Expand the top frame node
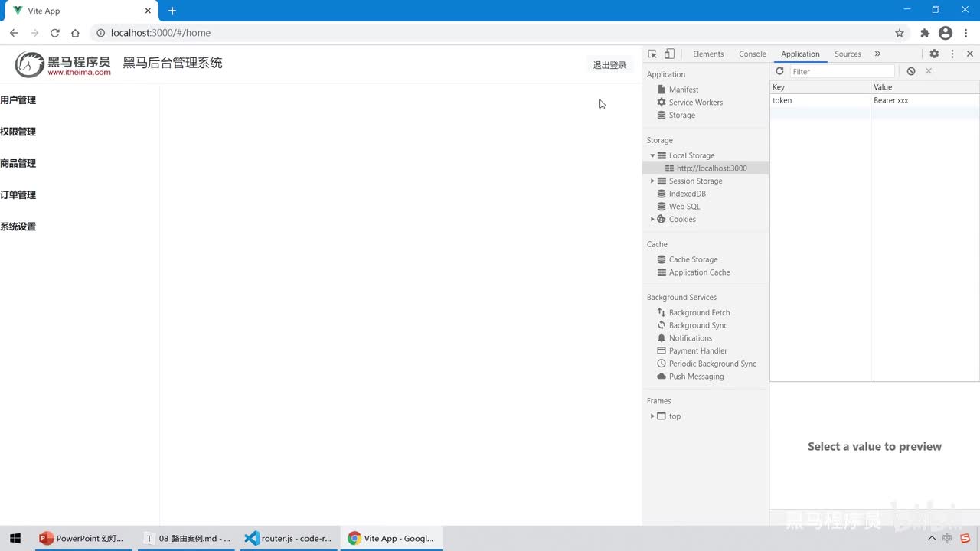This screenshot has width=980, height=551. click(652, 416)
